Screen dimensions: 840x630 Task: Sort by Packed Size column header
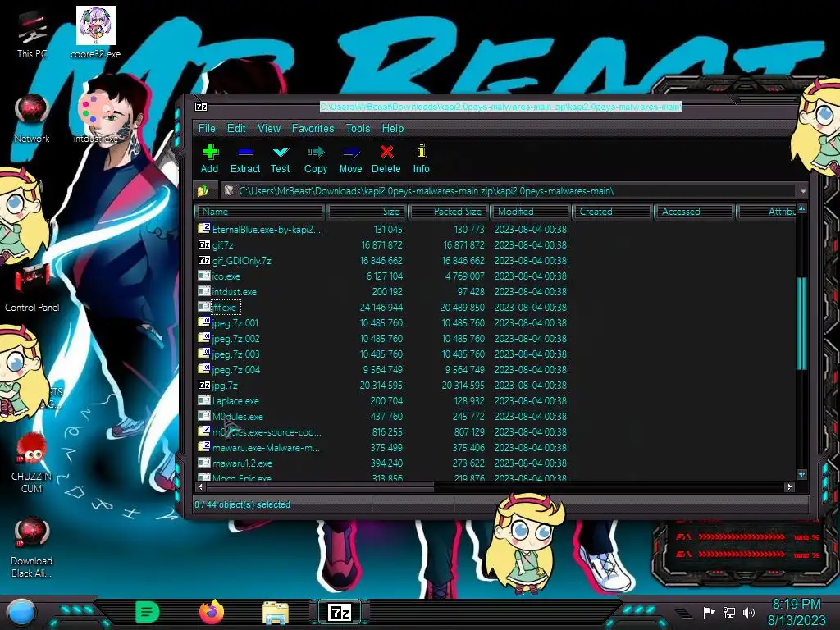pos(449,212)
